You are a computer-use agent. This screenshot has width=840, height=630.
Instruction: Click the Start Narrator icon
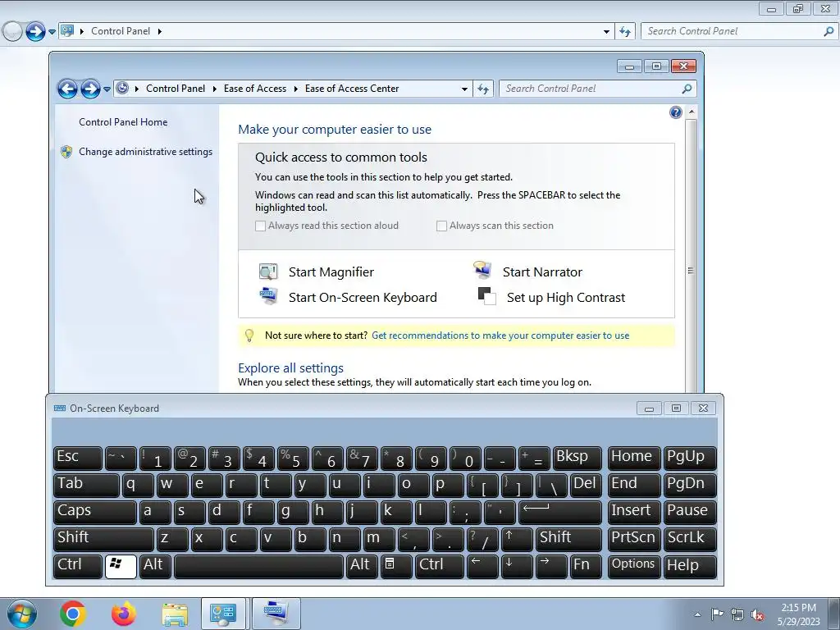click(x=482, y=270)
